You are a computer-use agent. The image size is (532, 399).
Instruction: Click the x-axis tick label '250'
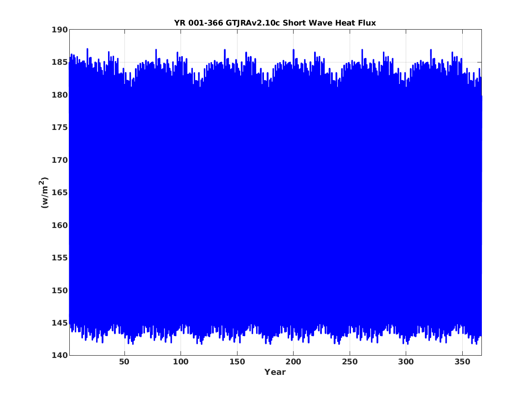click(x=350, y=362)
